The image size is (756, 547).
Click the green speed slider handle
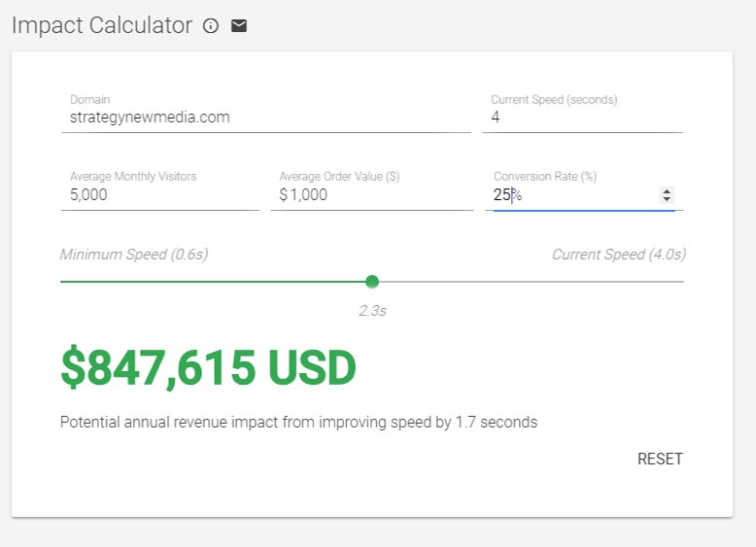(372, 282)
